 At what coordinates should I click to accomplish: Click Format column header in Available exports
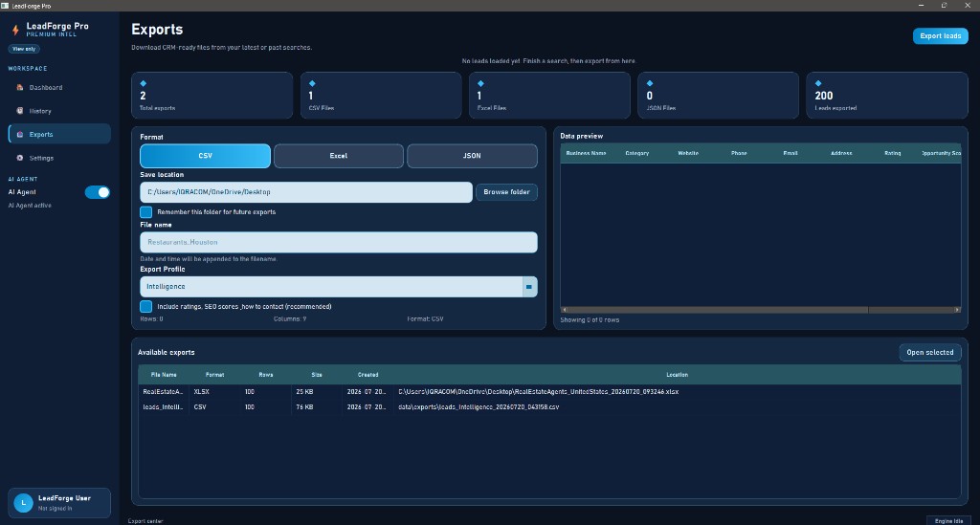point(214,375)
